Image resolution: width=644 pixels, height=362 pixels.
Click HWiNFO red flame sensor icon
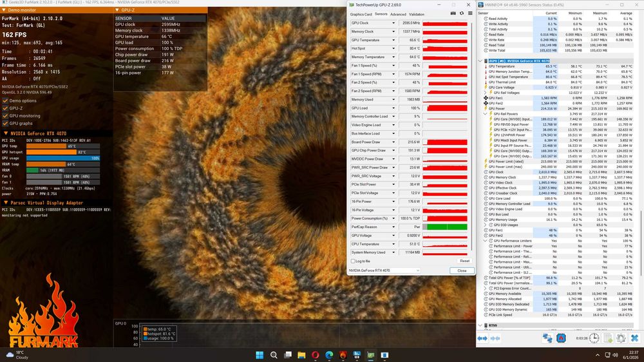561,338
